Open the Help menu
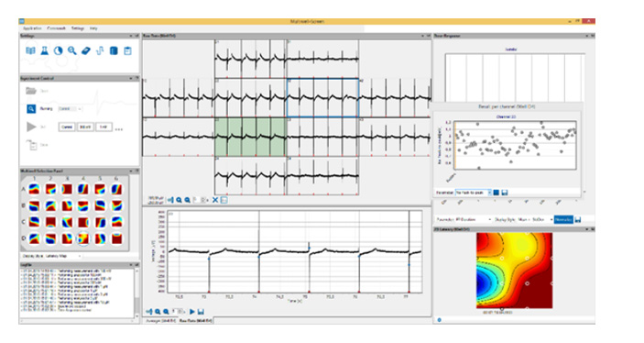The width and height of the screenshot is (644, 343). [x=93, y=28]
